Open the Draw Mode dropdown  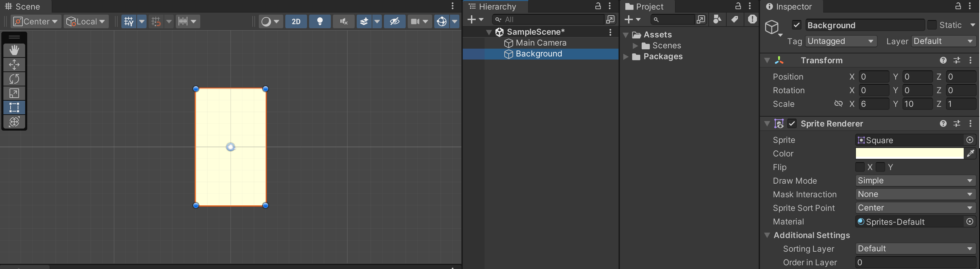(x=915, y=181)
